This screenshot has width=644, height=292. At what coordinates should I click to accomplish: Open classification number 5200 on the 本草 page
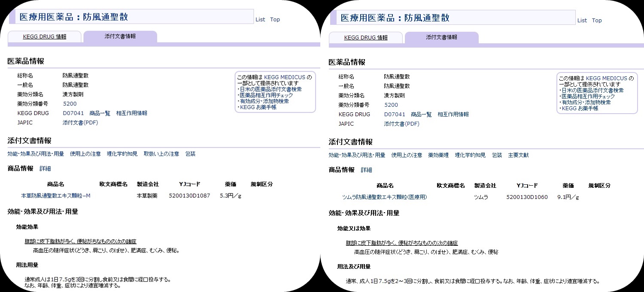70,104
